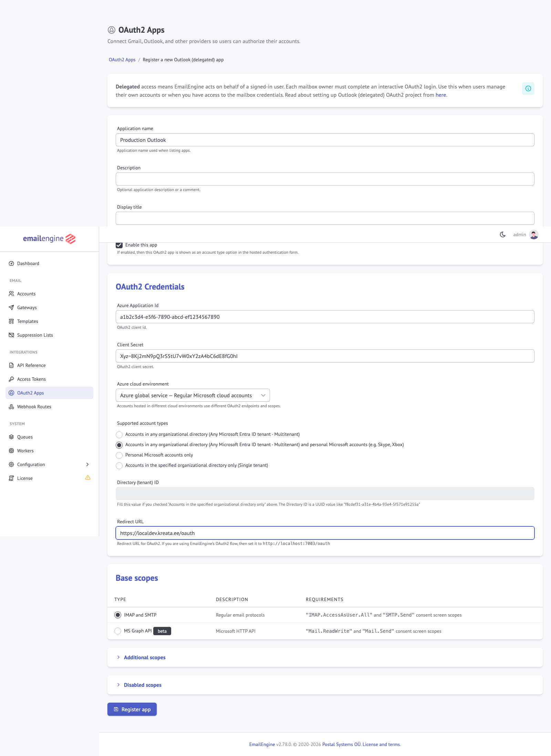Click the save icon on Register app

(x=116, y=709)
